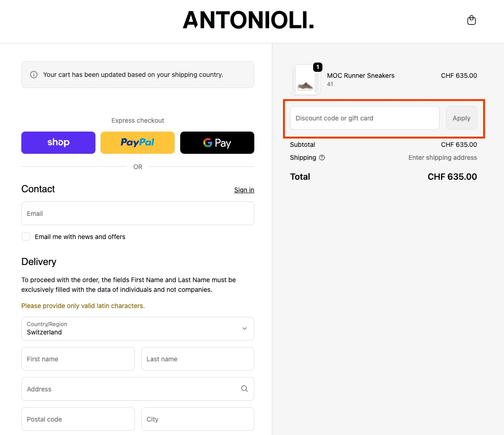Select the 'MOC Runner Sneakers' item name
Image resolution: width=504 pixels, height=435 pixels.
(360, 76)
